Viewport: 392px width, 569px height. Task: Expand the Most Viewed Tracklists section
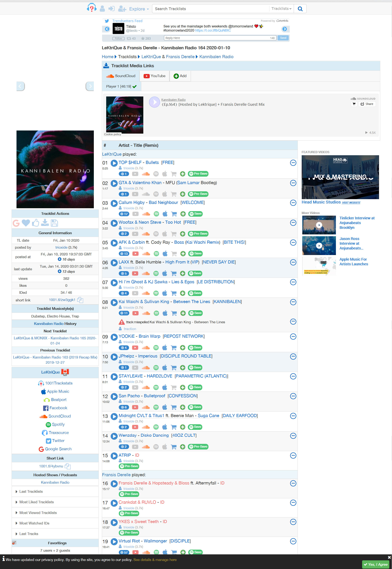[55, 513]
